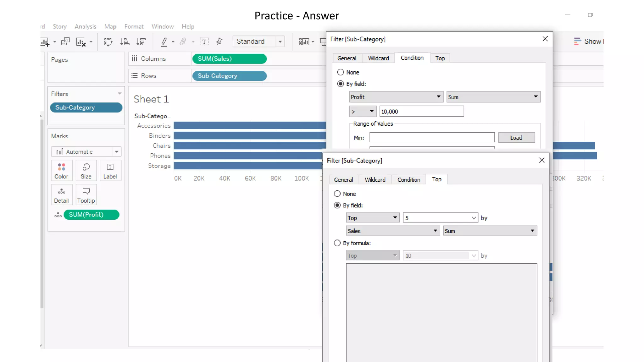644x362 pixels.
Task: Click the Show Me button
Action: [x=588, y=41]
